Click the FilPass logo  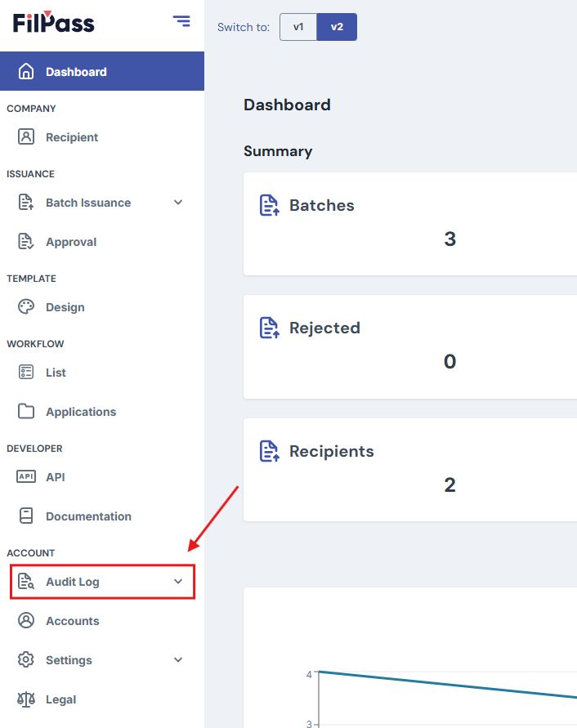[53, 22]
